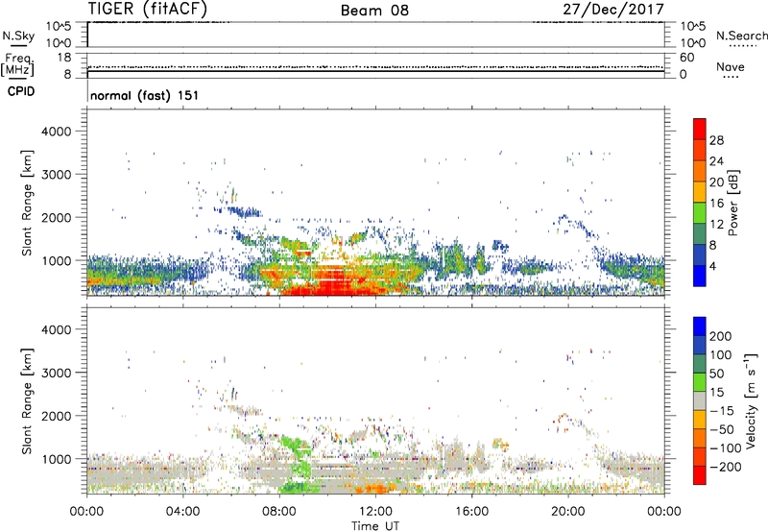Click the '28' power colorbar tick label
The height and width of the screenshot is (532, 768).
point(716,140)
